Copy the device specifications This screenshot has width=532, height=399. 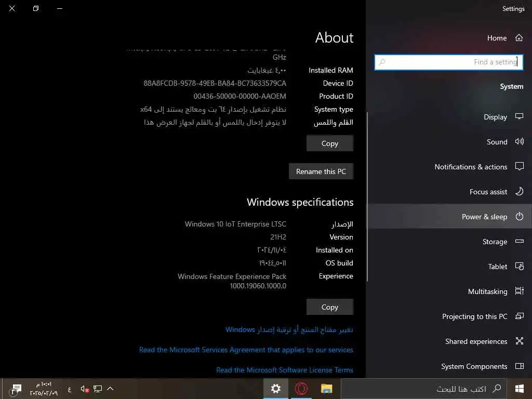[x=329, y=143]
